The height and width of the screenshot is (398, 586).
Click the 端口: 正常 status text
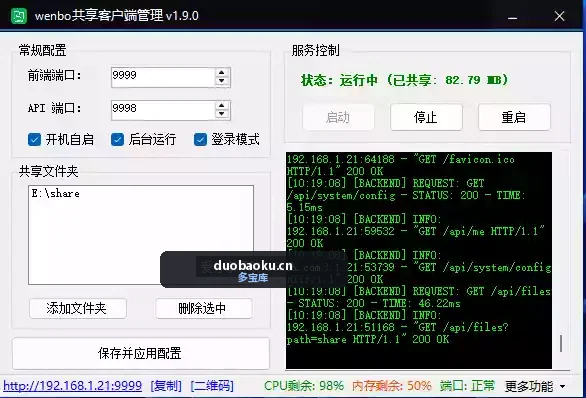pos(467,386)
